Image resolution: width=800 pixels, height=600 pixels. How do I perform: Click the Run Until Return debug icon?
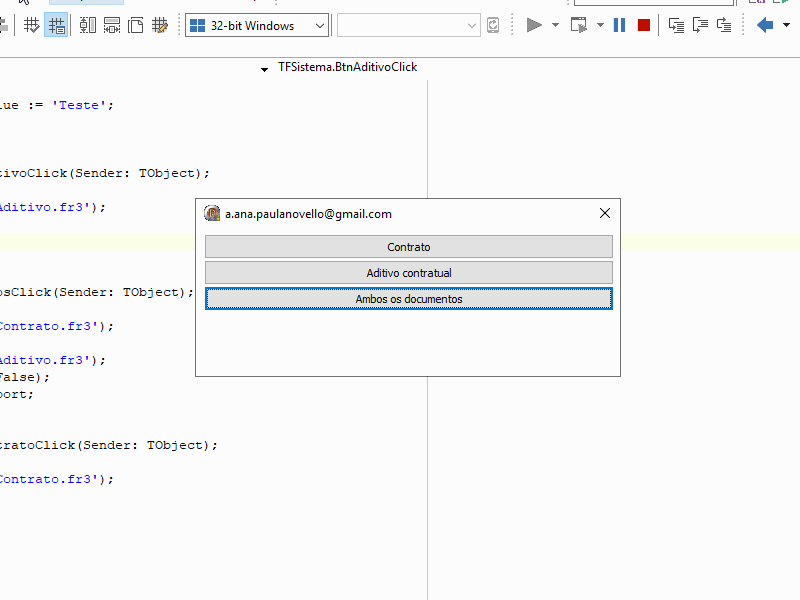click(724, 25)
